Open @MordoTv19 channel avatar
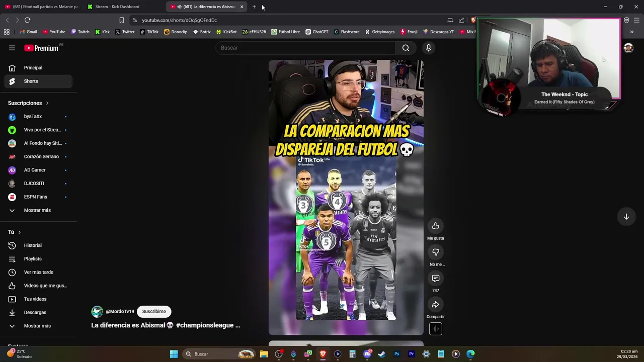644x362 pixels. [x=97, y=312]
